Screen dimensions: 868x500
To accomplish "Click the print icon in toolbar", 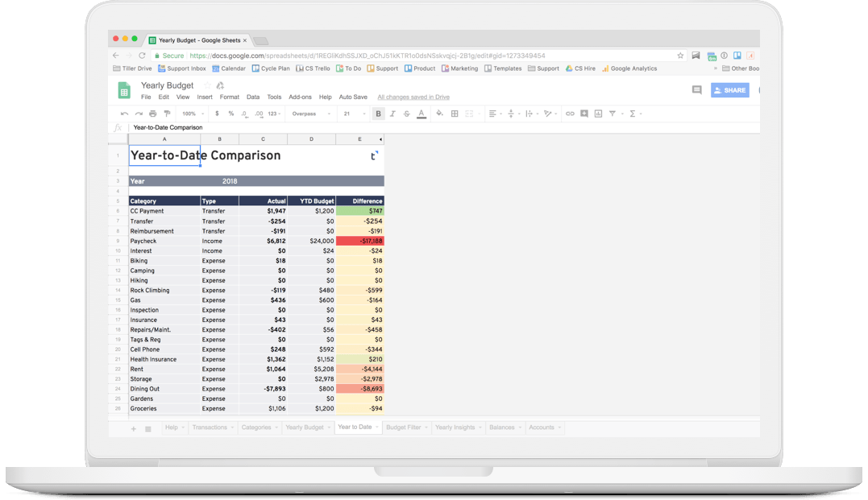I will pyautogui.click(x=153, y=114).
